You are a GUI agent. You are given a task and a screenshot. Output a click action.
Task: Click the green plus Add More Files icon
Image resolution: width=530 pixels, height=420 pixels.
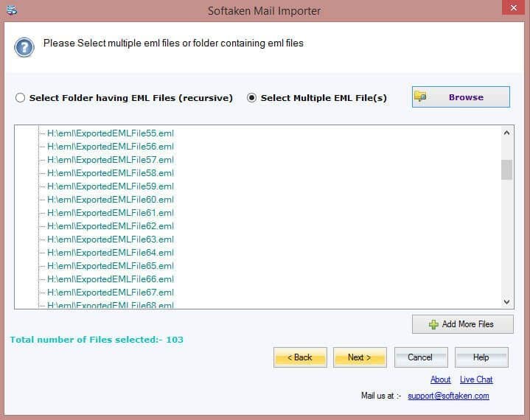433,324
